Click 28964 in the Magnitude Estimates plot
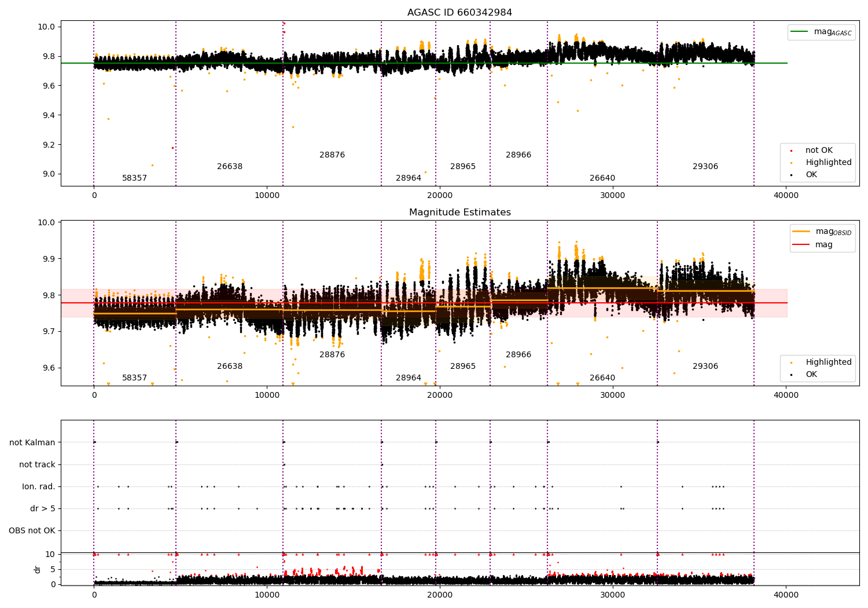 409,378
